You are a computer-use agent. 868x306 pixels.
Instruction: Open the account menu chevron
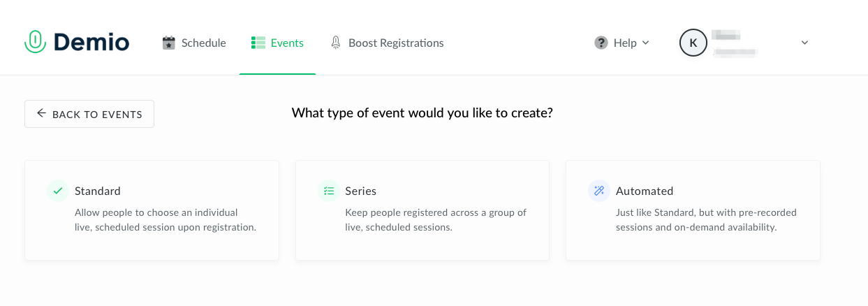[x=804, y=43]
